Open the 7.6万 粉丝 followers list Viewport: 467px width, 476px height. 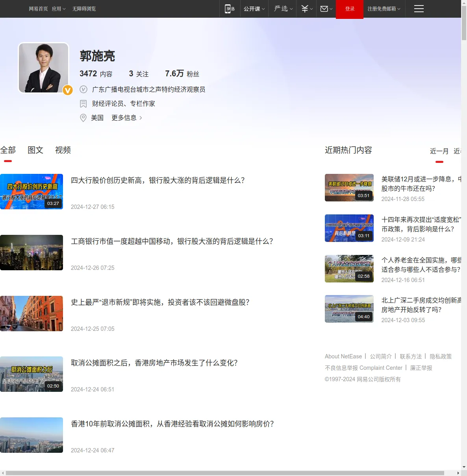pos(182,74)
